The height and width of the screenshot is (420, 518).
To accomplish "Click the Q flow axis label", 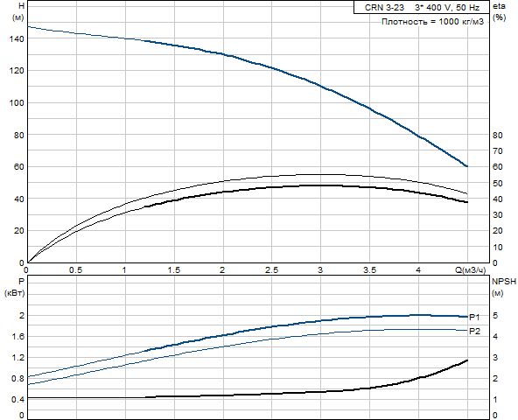I will 471,270.
